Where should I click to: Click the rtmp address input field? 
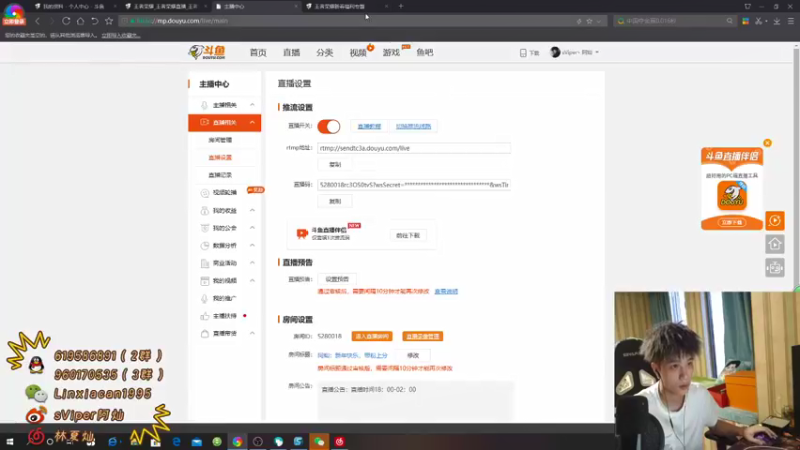pyautogui.click(x=414, y=148)
